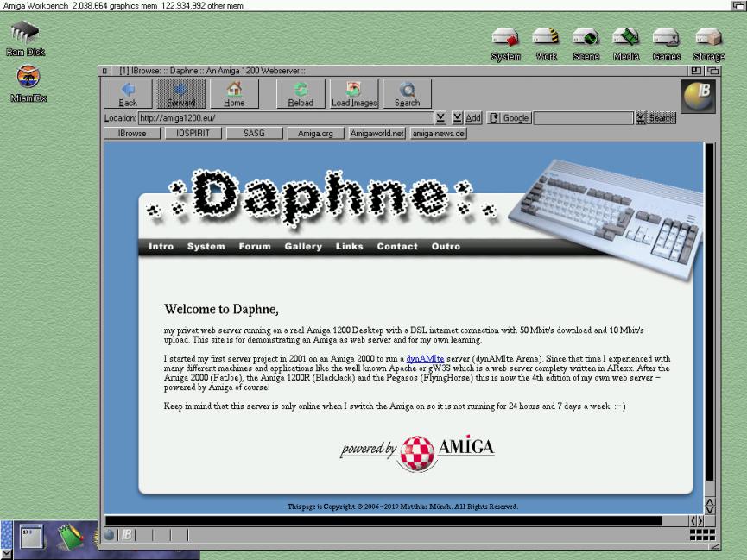Reload the current page
Viewport: 747px width, 560px height.
tap(301, 94)
